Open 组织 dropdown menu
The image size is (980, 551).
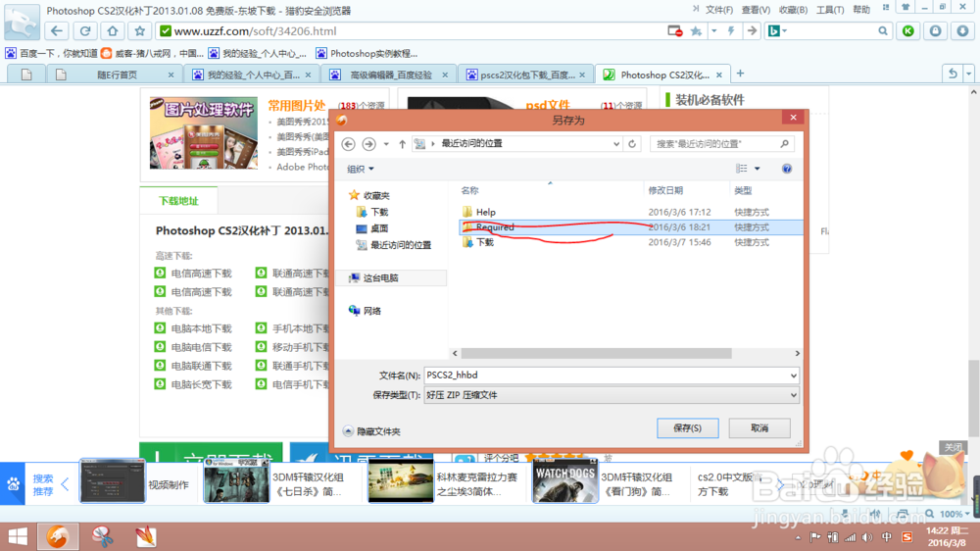click(x=360, y=169)
